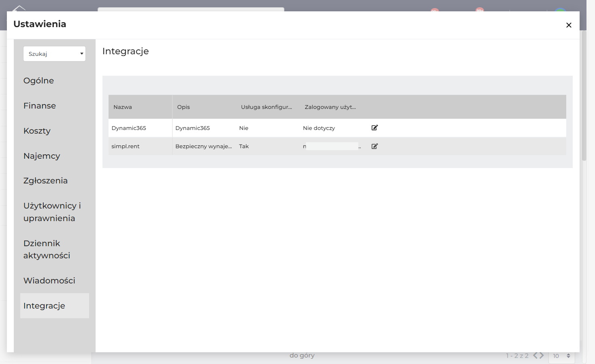The image size is (595, 364).
Task: Close the Ustawienia dialog
Action: 569,25
